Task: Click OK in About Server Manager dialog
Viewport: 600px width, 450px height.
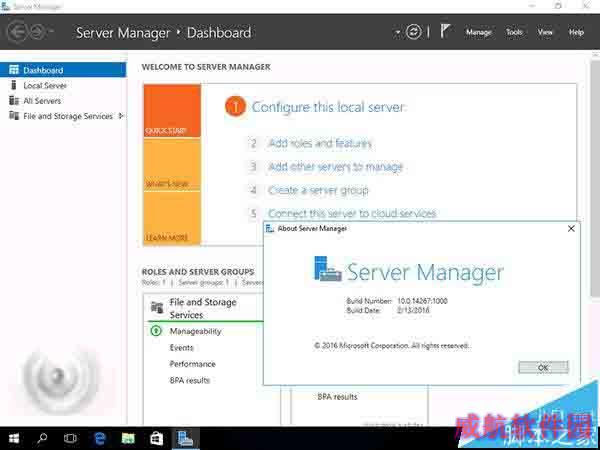Action: tap(543, 367)
